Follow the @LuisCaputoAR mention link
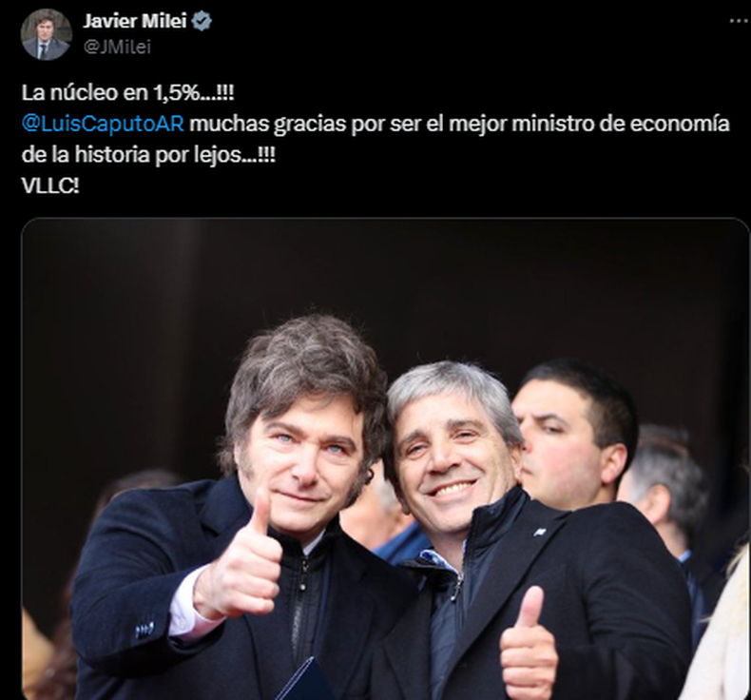 103,124
